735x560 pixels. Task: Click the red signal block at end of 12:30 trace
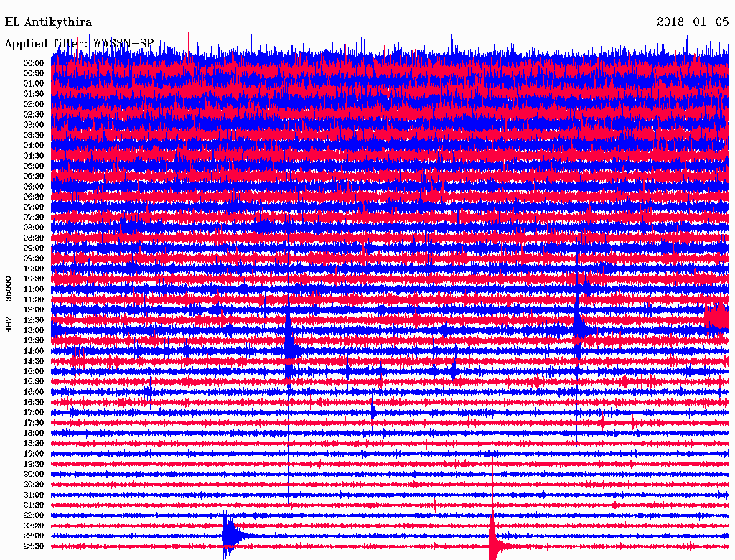point(717,319)
